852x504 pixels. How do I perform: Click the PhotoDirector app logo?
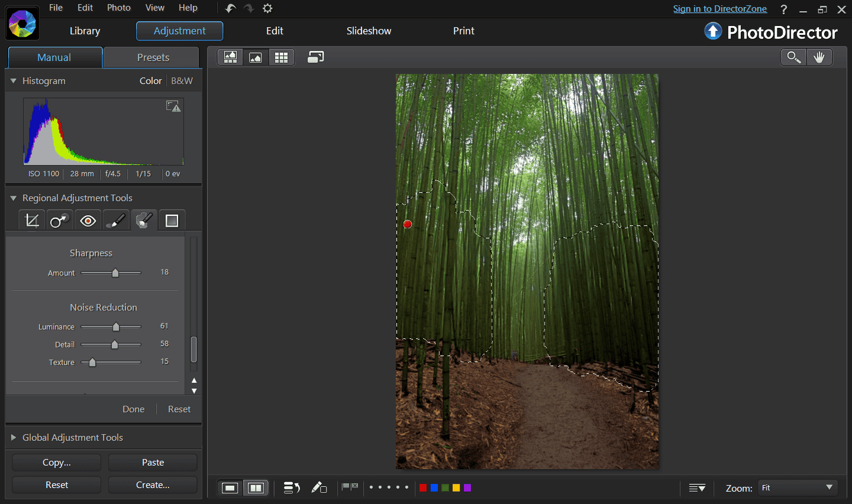tap(22, 24)
